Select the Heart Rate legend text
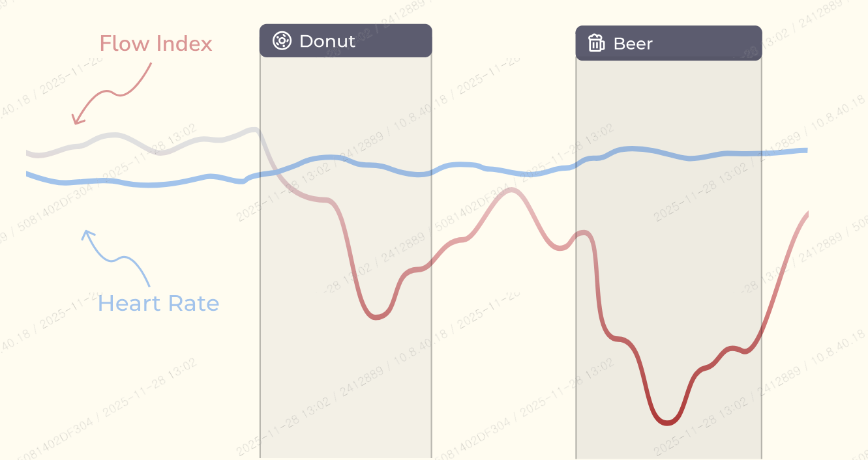This screenshot has height=460, width=868. point(158,303)
